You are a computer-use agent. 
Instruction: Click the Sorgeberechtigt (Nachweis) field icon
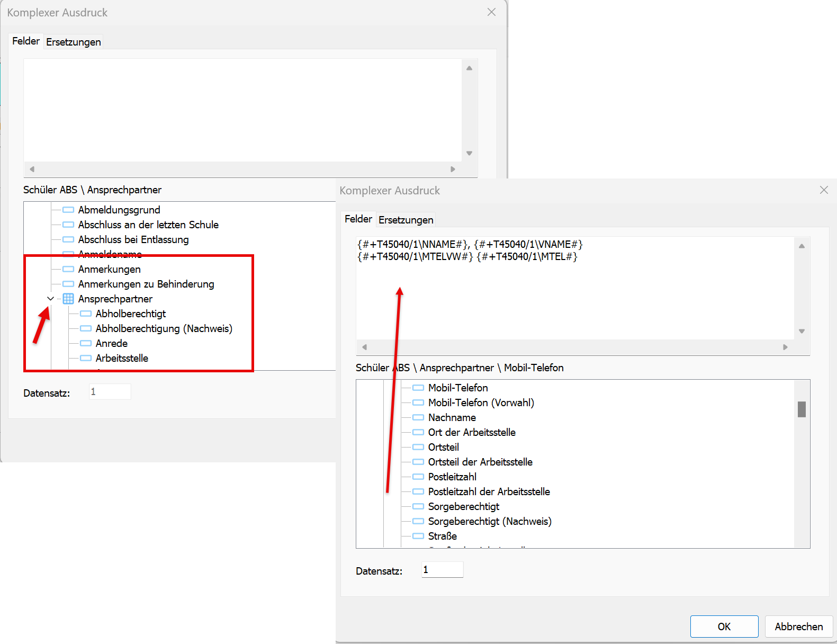pos(418,521)
